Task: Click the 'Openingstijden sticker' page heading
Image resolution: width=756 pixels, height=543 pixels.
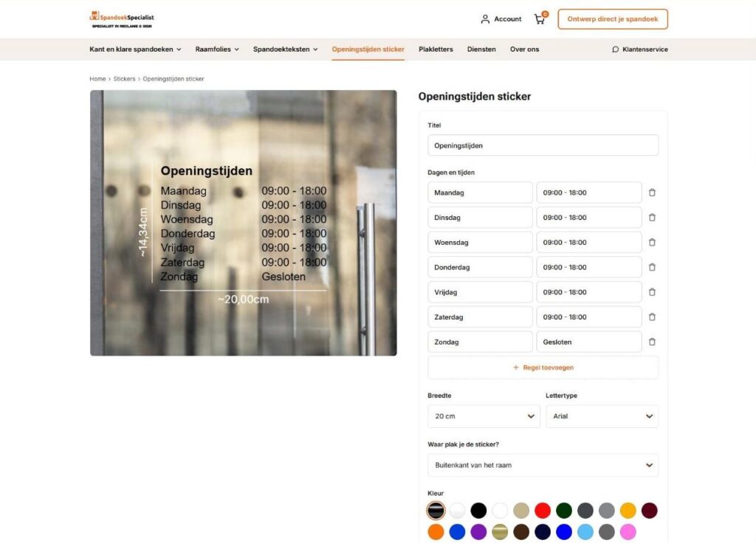Action: tap(475, 97)
